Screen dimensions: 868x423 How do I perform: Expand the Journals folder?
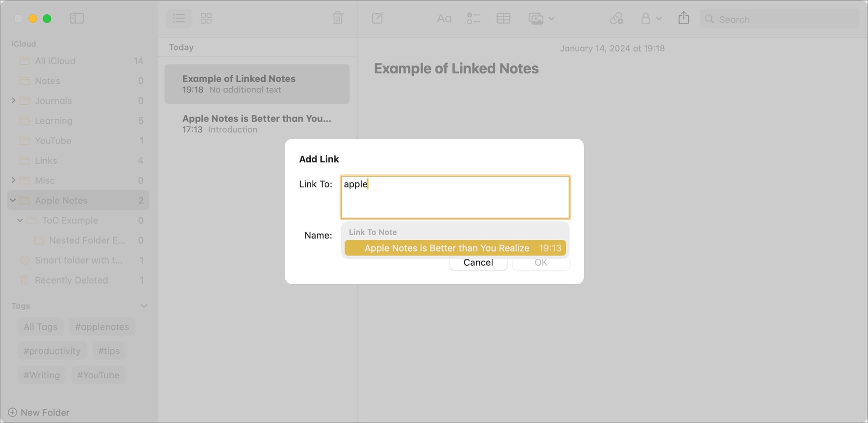coord(13,101)
